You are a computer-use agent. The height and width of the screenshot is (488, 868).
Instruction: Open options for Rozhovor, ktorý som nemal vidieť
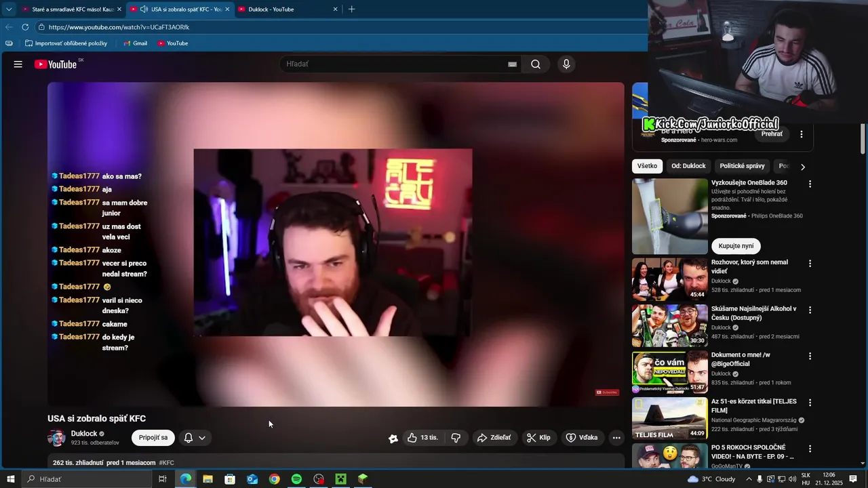point(810,263)
